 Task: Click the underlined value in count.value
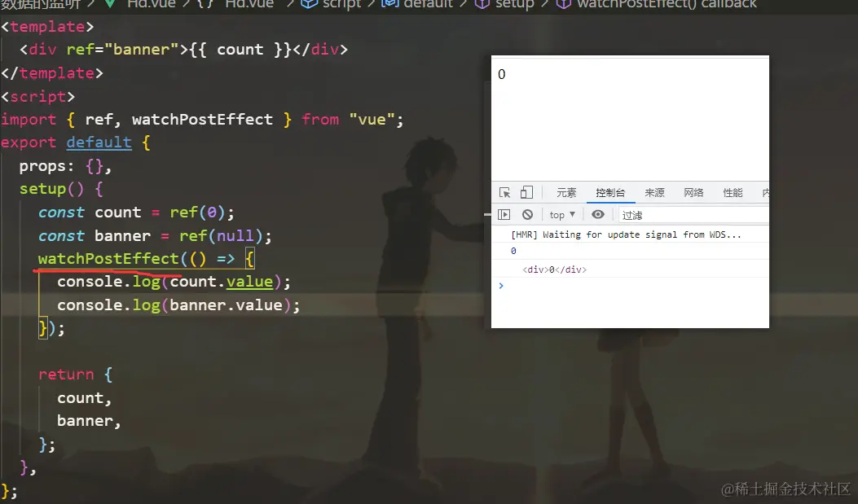point(249,282)
